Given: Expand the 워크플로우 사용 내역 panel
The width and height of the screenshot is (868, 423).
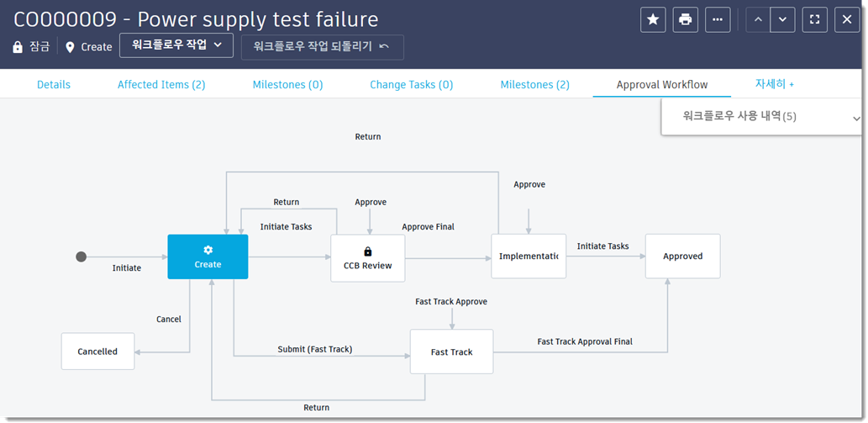Looking at the screenshot, I should click(855, 119).
